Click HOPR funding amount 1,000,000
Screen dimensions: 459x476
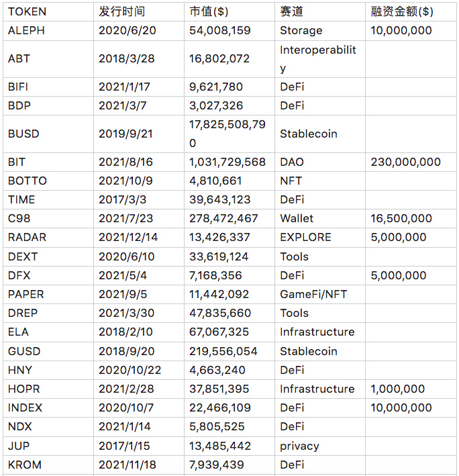pyautogui.click(x=411, y=389)
